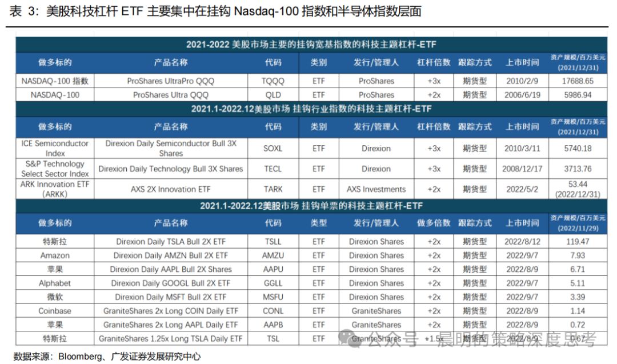Image resolution: width=617 pixels, height=364 pixels.
Task: Click the listing date 2022/5/2
Action: click(522, 189)
